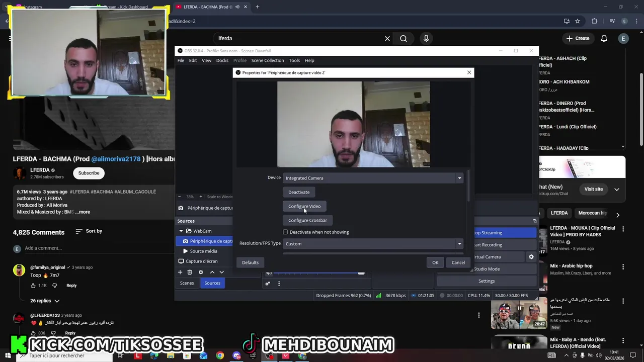644x362 pixels.
Task: Open Configure Crossbar settings
Action: 307,220
